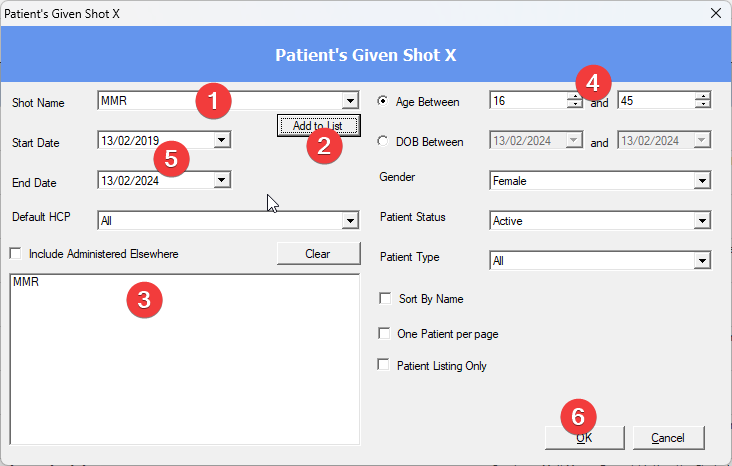This screenshot has width=732, height=466.
Task: Enable Include Administered Elsewhere checkbox
Action: pos(15,254)
